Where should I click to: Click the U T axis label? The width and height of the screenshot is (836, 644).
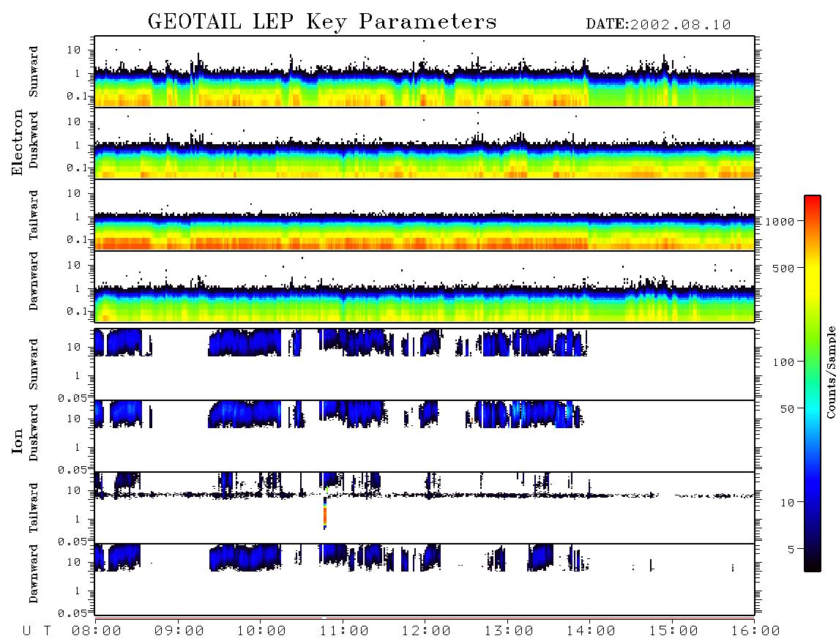pyautogui.click(x=37, y=631)
